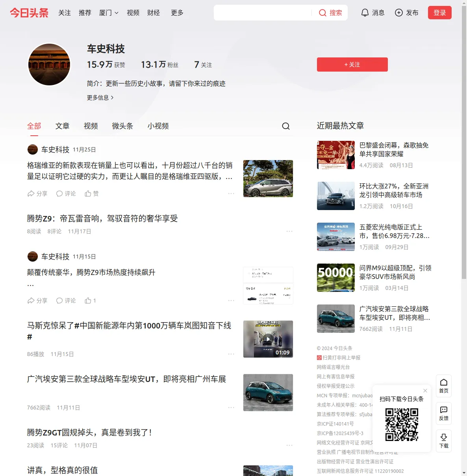The width and height of the screenshot is (467, 476).
Task: Open article 腾势Z9：帝瓦雷音响
Action: (x=102, y=218)
